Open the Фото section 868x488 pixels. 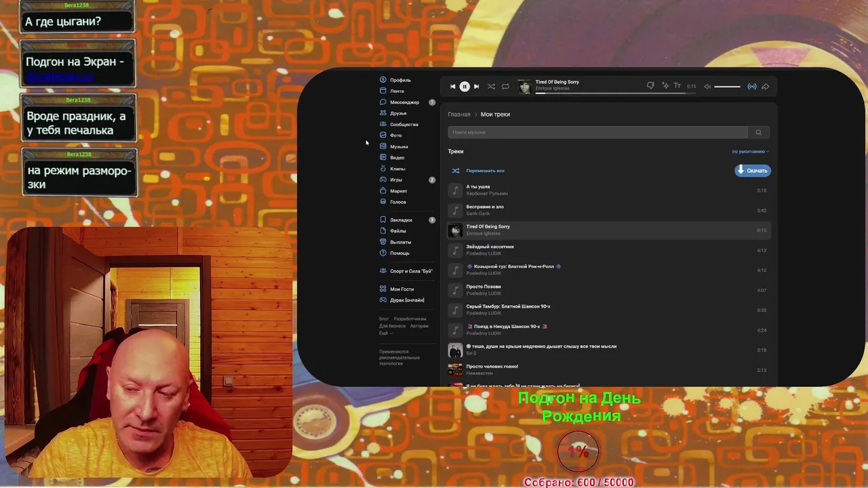click(x=391, y=136)
